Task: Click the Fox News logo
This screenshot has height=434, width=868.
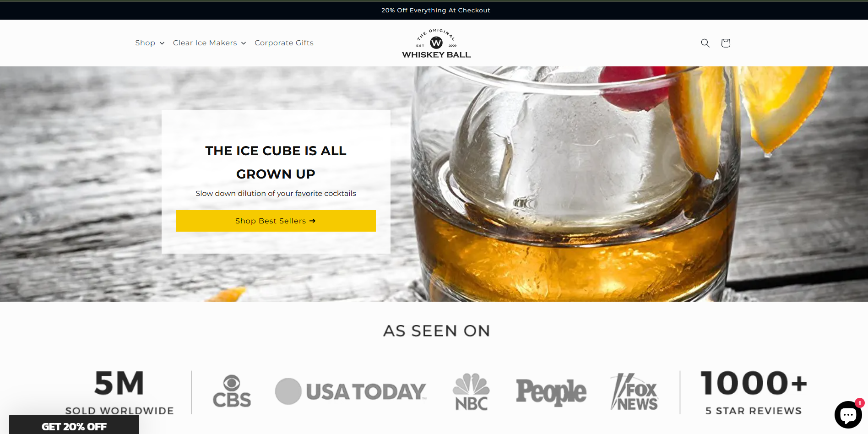Action: click(x=635, y=391)
